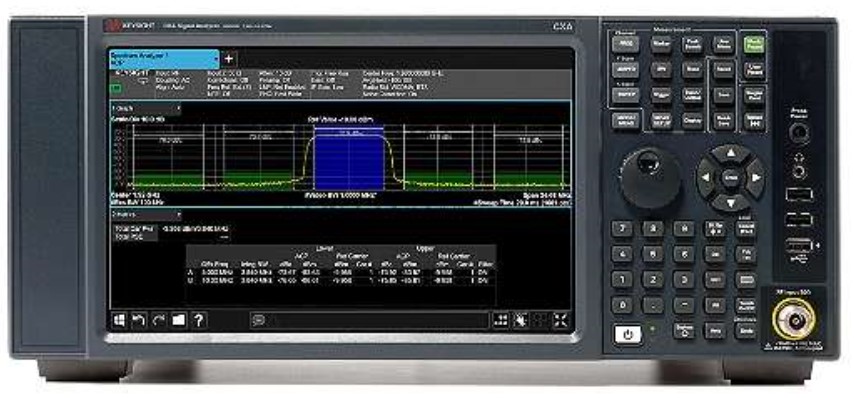Screen dimensions: 854x398
Task: Expand the Spectrum Analyzer tab dropdown arrow
Action: click(216, 58)
